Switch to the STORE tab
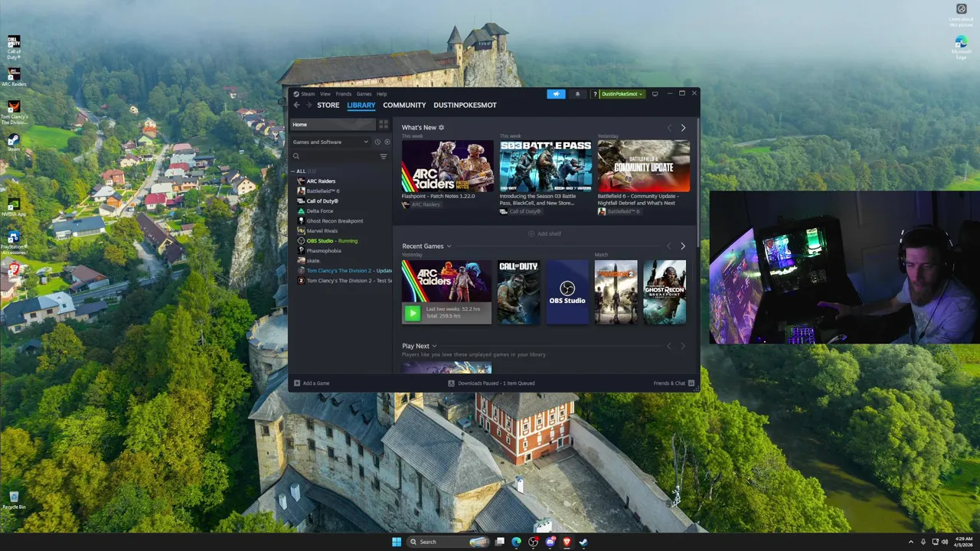This screenshot has width=980, height=551. pos(328,105)
